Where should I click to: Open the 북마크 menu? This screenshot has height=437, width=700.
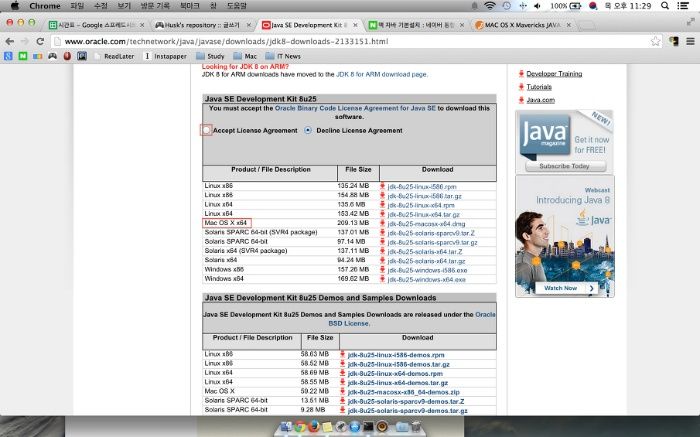[190, 6]
